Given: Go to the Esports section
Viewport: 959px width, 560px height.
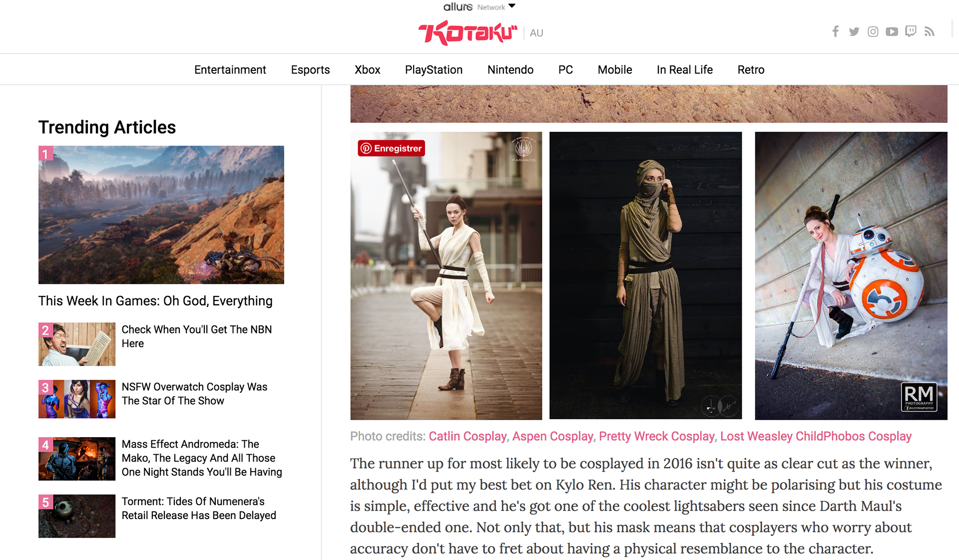Looking at the screenshot, I should coord(310,70).
